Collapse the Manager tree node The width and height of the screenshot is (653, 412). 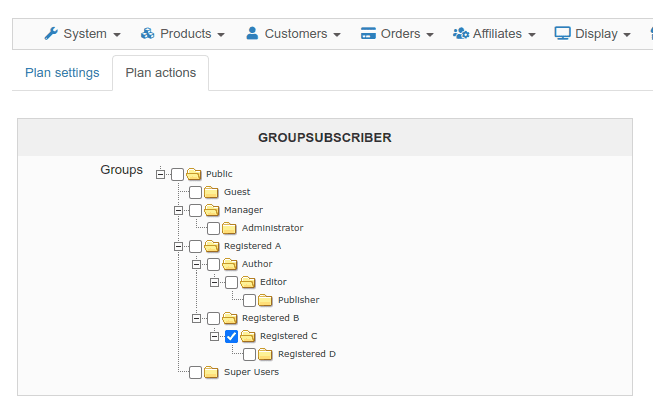point(178,210)
